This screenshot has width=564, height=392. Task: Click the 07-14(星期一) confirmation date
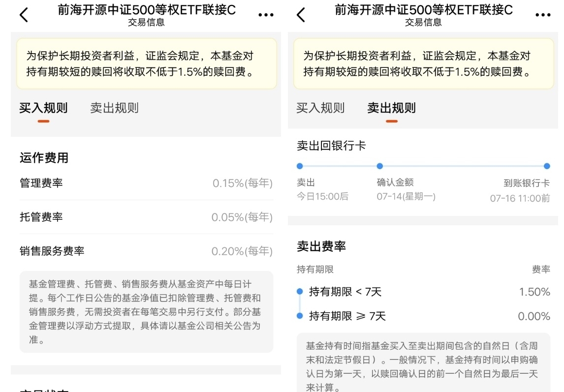(406, 196)
